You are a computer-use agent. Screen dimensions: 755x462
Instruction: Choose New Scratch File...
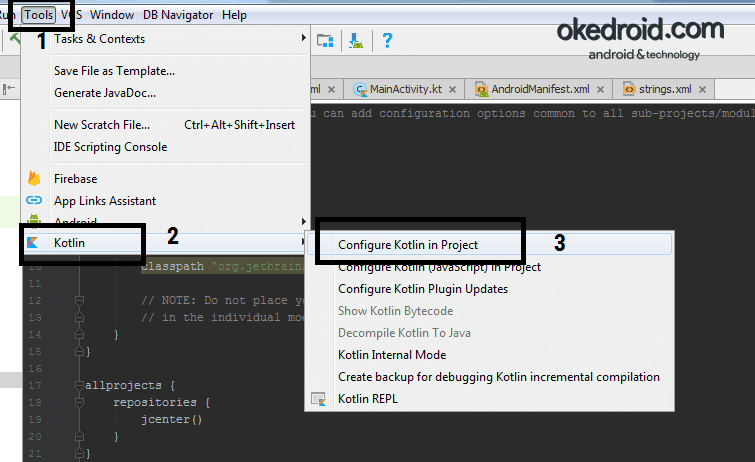166,125
